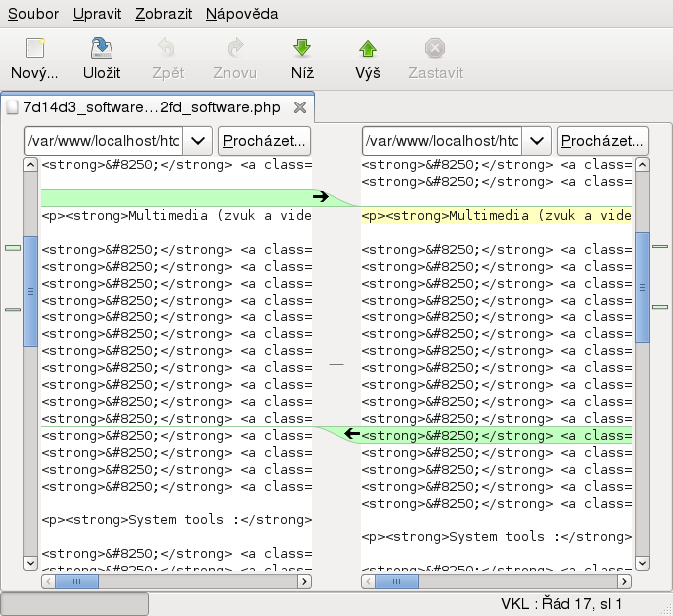Click the right pane vertical scrollbar thumb

click(x=642, y=290)
